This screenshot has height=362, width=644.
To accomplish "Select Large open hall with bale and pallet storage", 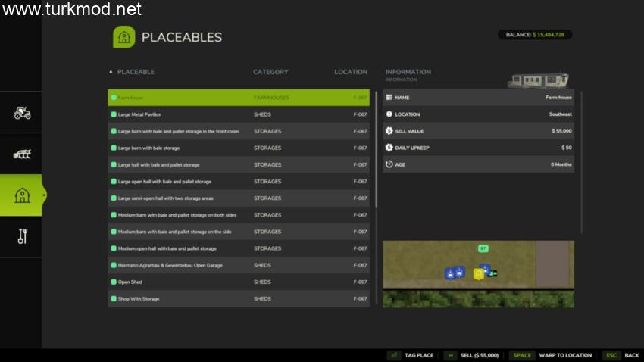I will (239, 182).
